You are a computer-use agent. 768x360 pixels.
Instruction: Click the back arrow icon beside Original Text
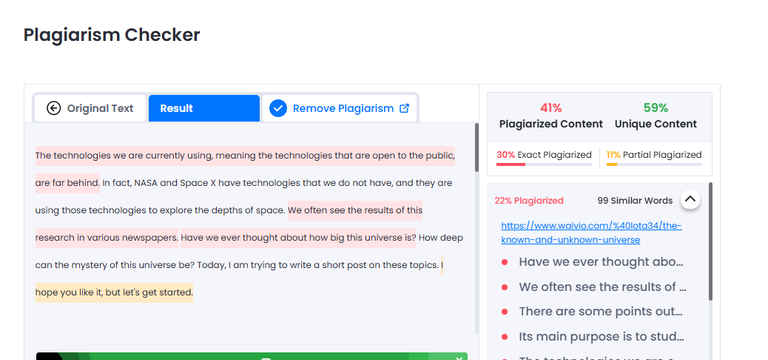(x=53, y=108)
